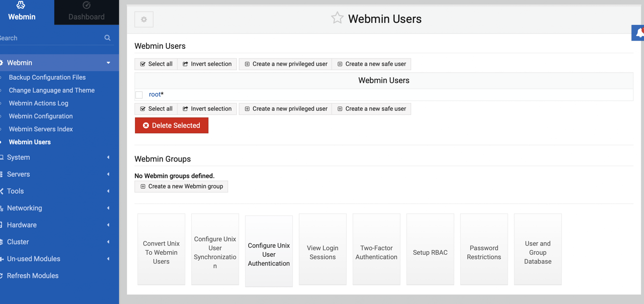Open View Login Sessions tile

(323, 249)
